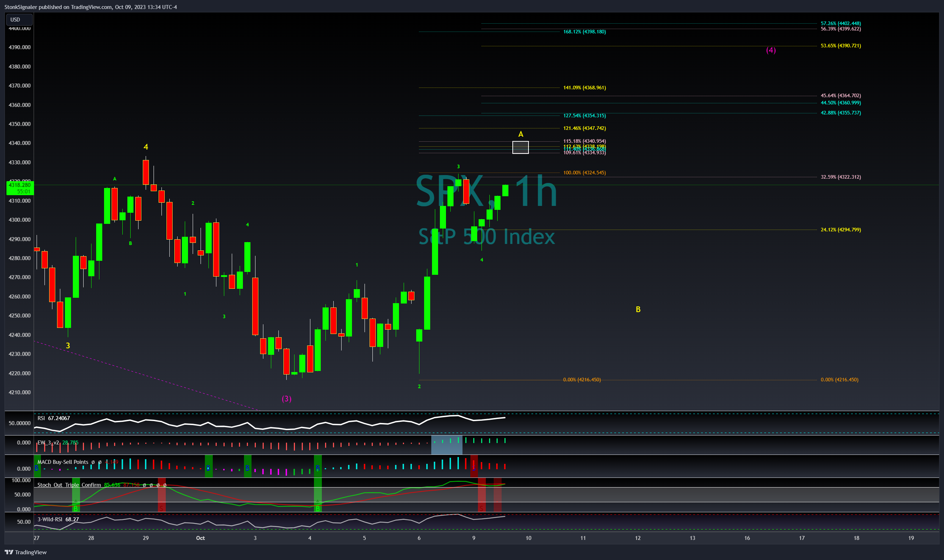
Task: Select the 32.59% (4322.312) retracement label
Action: click(841, 177)
